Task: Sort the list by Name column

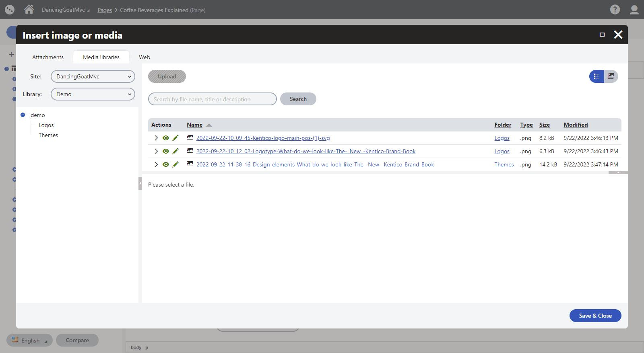Action: pyautogui.click(x=194, y=125)
